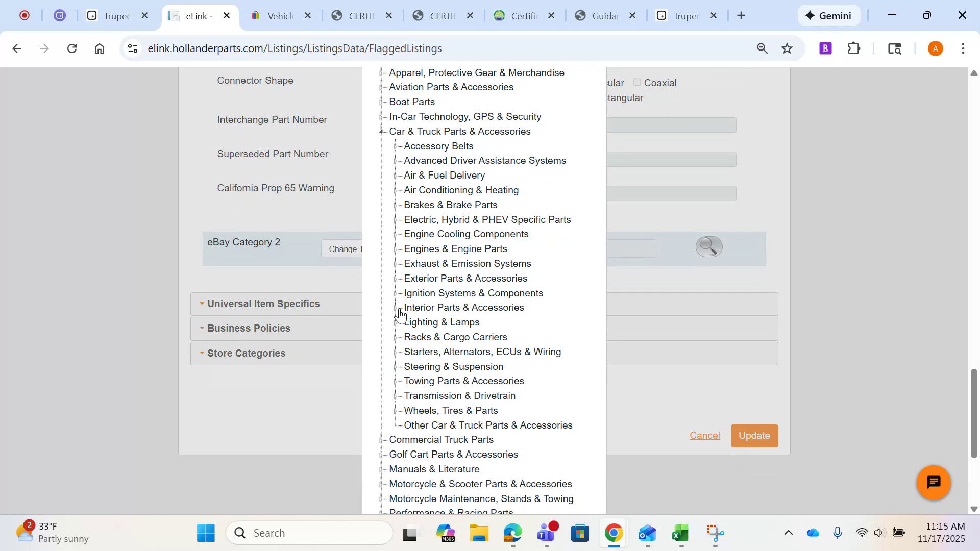Check the Coaxial checkbox
This screenshot has height=551, width=980.
[636, 82]
